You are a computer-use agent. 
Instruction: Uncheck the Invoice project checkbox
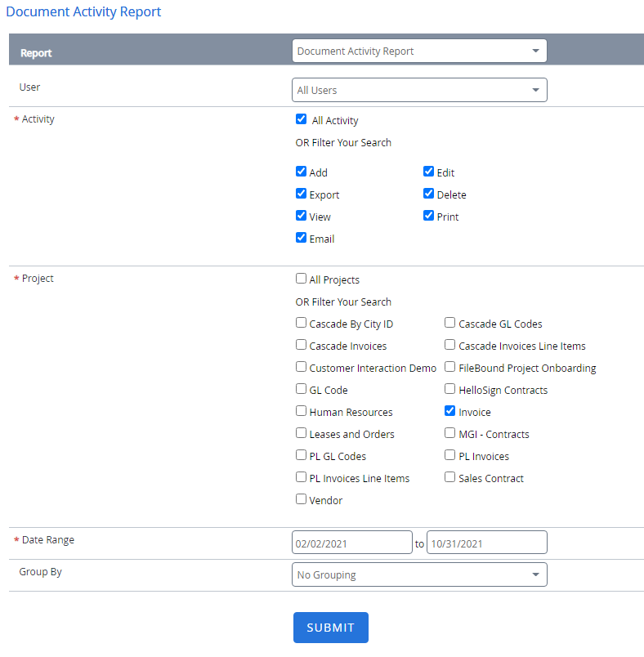point(450,411)
